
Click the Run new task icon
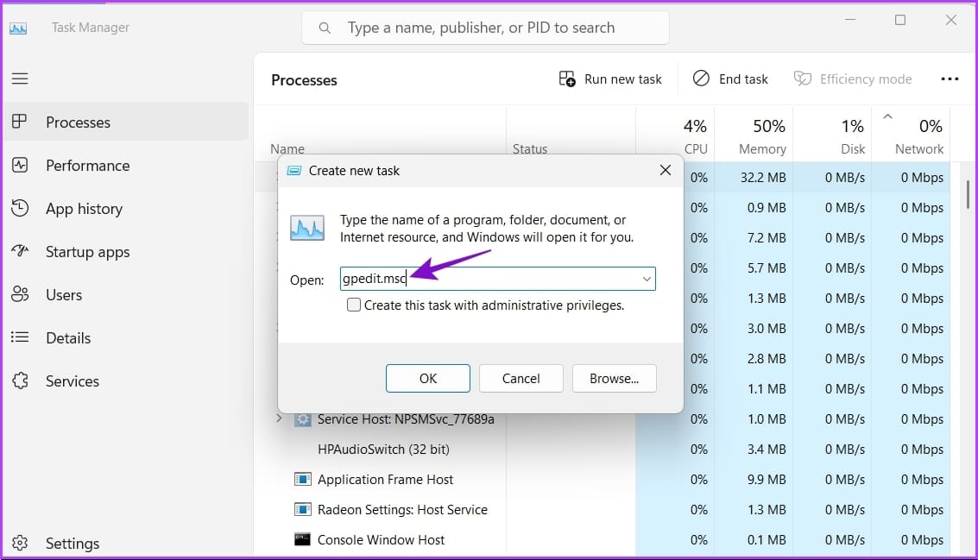(x=567, y=79)
